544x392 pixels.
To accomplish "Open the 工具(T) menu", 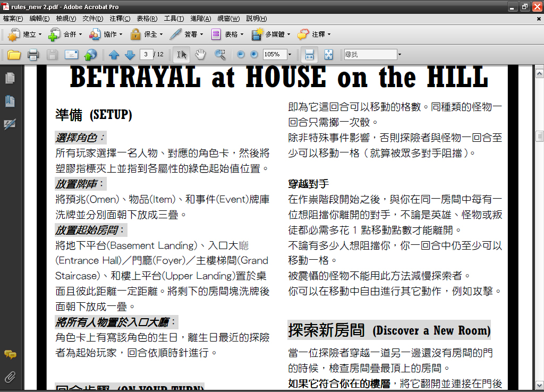I will click(x=174, y=19).
